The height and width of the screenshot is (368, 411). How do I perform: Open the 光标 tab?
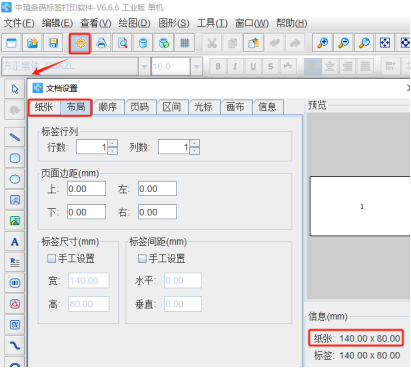point(203,107)
